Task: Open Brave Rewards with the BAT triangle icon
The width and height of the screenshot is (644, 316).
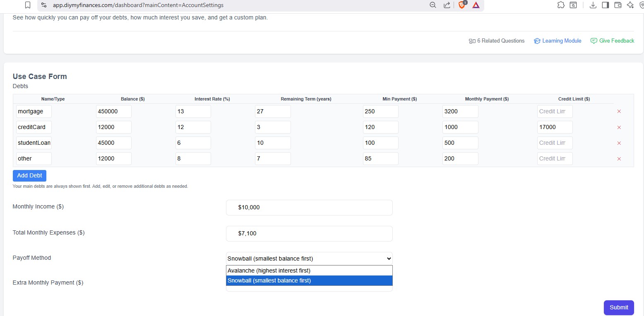Action: [x=475, y=5]
